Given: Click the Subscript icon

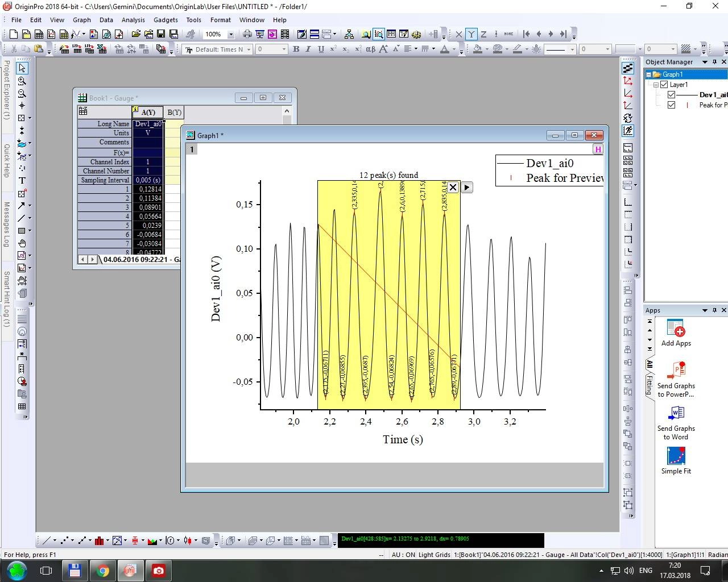Looking at the screenshot, I should click(x=346, y=49).
